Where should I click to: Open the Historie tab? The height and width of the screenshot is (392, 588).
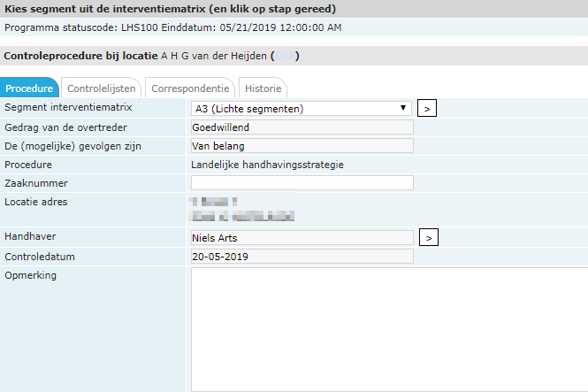pyautogui.click(x=263, y=88)
